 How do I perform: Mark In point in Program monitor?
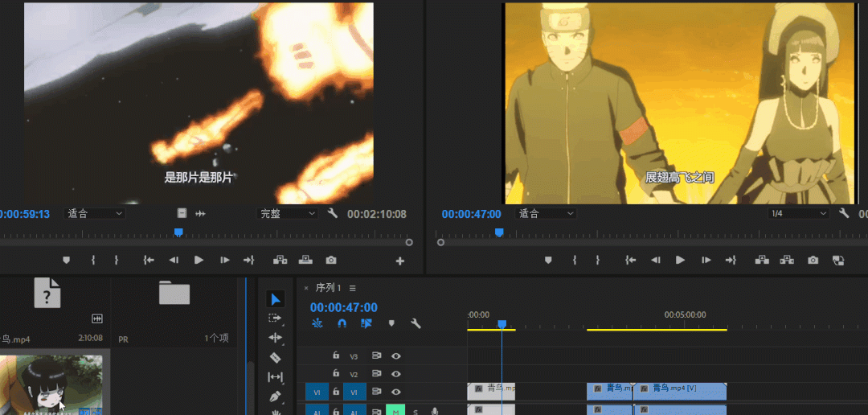point(575,260)
